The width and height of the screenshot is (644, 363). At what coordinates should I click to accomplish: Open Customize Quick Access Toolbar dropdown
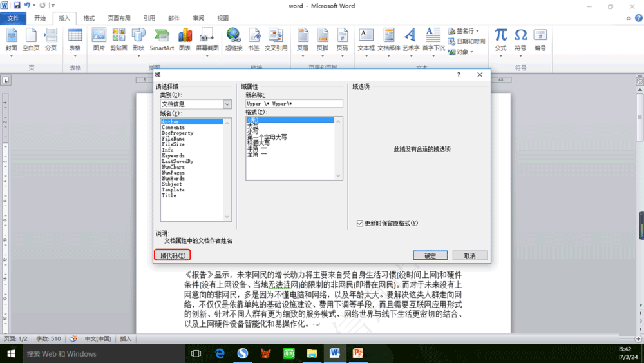pyautogui.click(x=53, y=5)
